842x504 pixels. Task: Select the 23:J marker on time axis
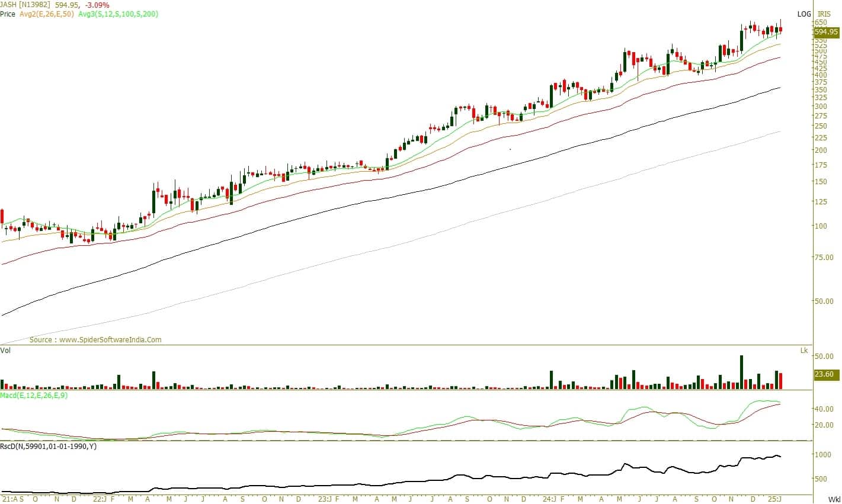pos(324,499)
